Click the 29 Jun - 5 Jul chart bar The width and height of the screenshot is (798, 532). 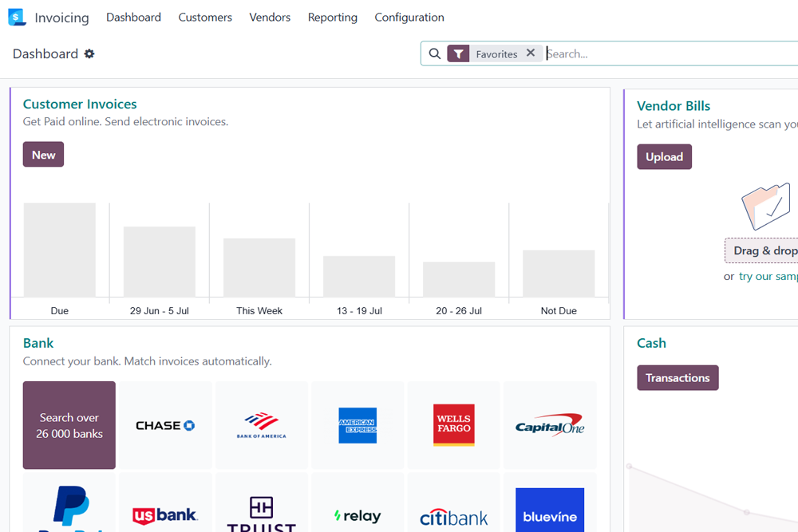(160, 262)
